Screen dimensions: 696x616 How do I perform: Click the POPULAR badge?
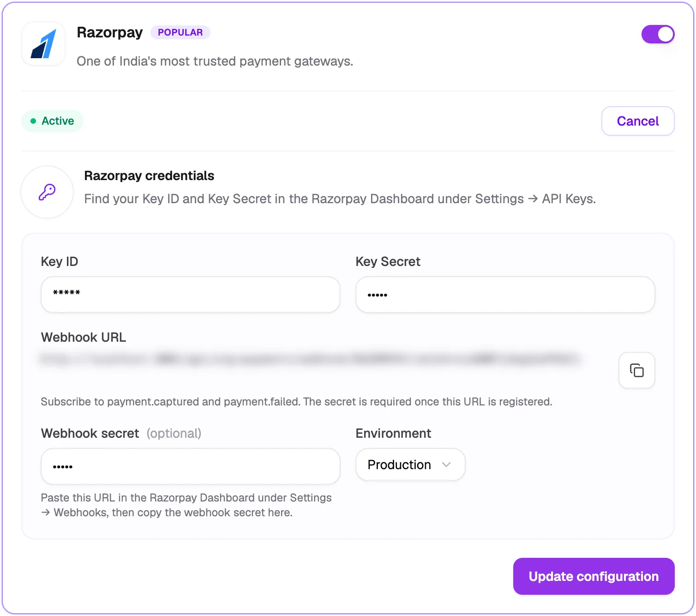[180, 32]
